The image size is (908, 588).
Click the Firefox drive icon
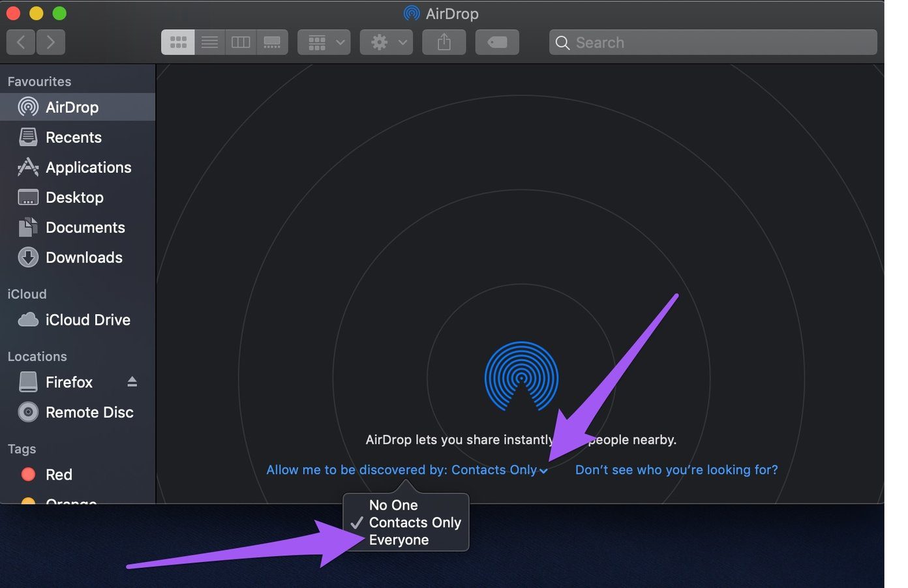coord(28,382)
